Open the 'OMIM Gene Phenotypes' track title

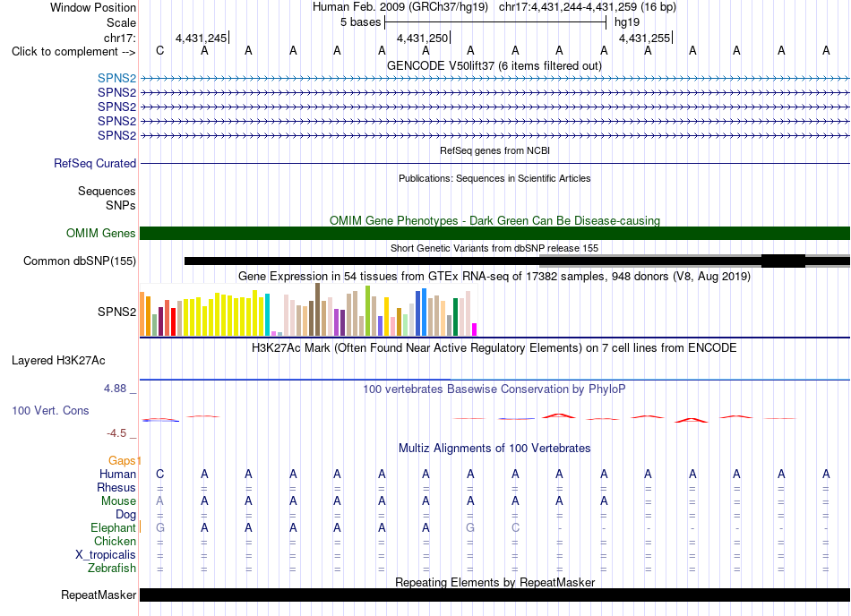[x=494, y=220]
